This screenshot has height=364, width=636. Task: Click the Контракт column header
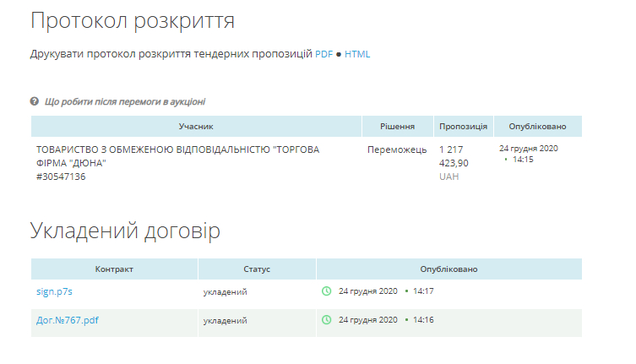click(x=114, y=269)
